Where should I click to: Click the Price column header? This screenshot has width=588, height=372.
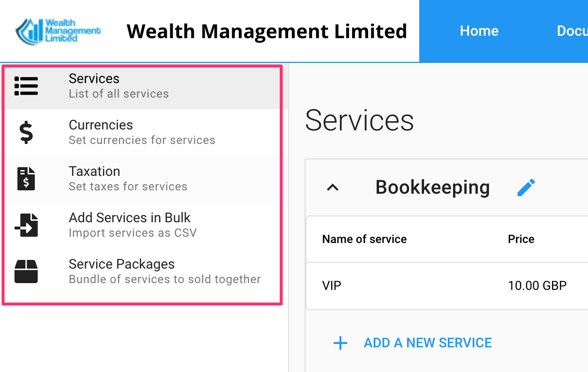coord(521,239)
